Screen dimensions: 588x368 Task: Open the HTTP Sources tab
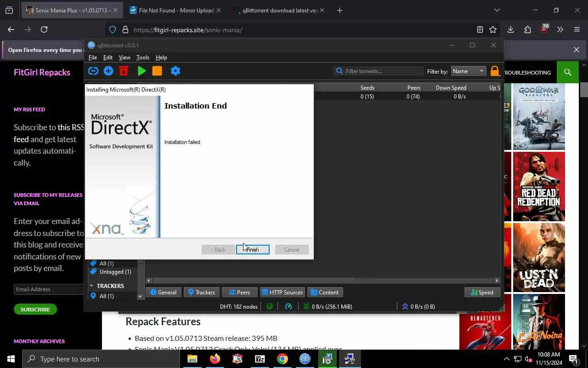(282, 292)
